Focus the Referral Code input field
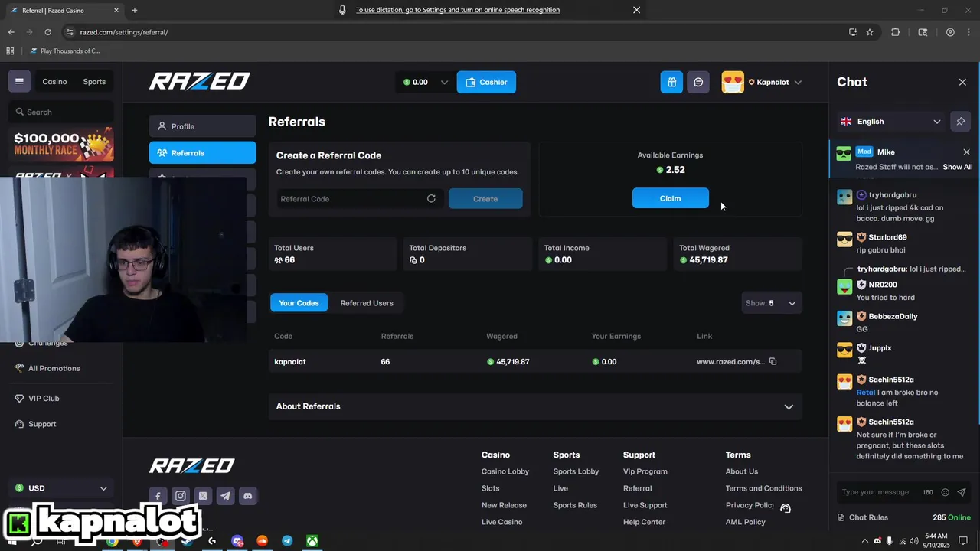The image size is (980, 551). [350, 198]
